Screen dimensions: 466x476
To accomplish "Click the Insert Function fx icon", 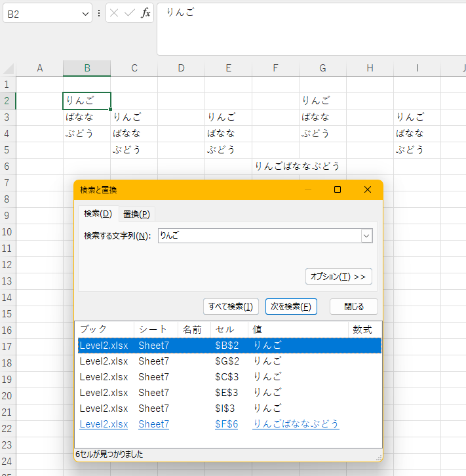I will pyautogui.click(x=146, y=13).
